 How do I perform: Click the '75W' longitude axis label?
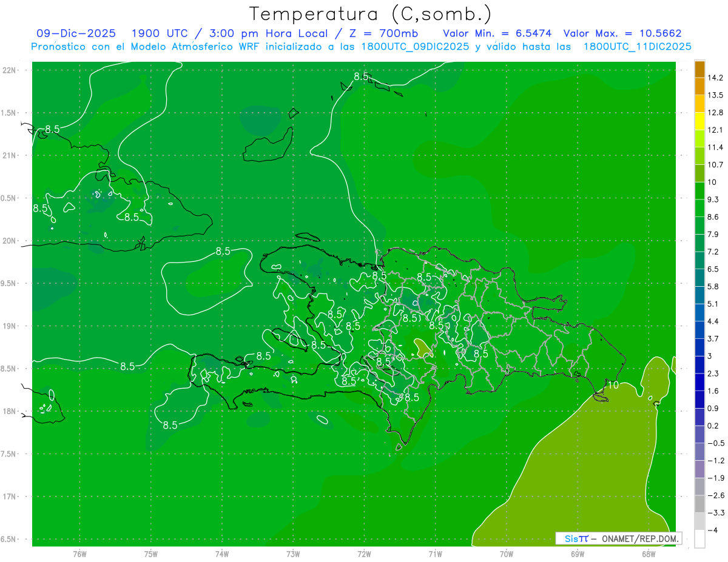[x=151, y=554]
